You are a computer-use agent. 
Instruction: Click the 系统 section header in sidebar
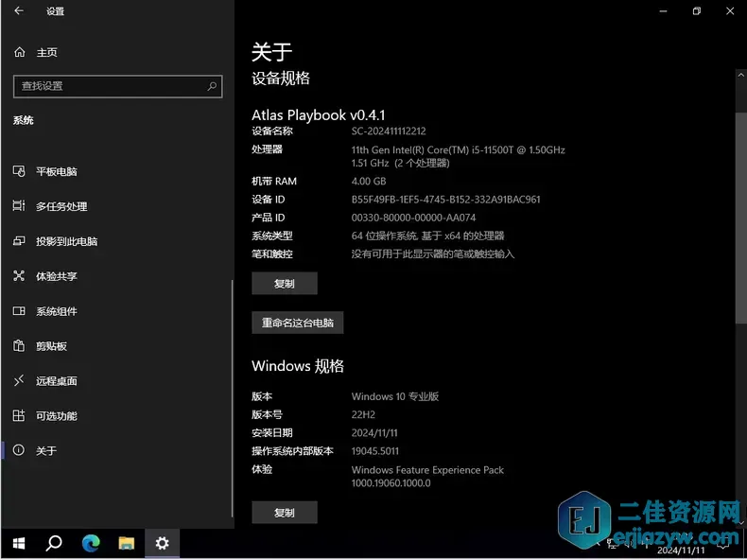(23, 120)
